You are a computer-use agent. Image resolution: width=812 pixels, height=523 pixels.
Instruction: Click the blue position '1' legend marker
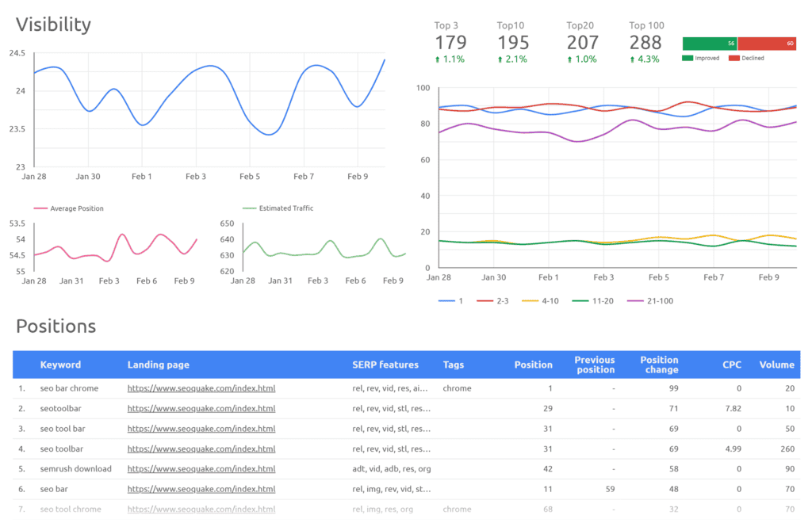[x=444, y=300]
